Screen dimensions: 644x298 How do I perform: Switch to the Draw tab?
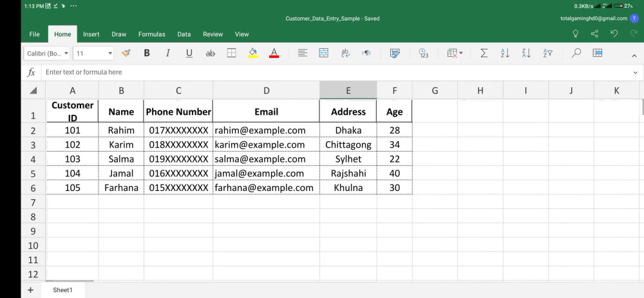pos(118,34)
